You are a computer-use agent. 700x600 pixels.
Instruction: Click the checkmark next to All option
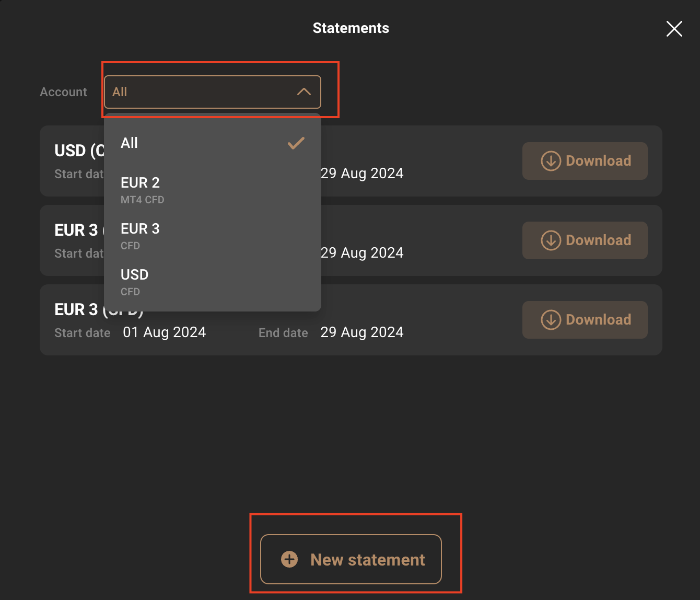point(296,143)
